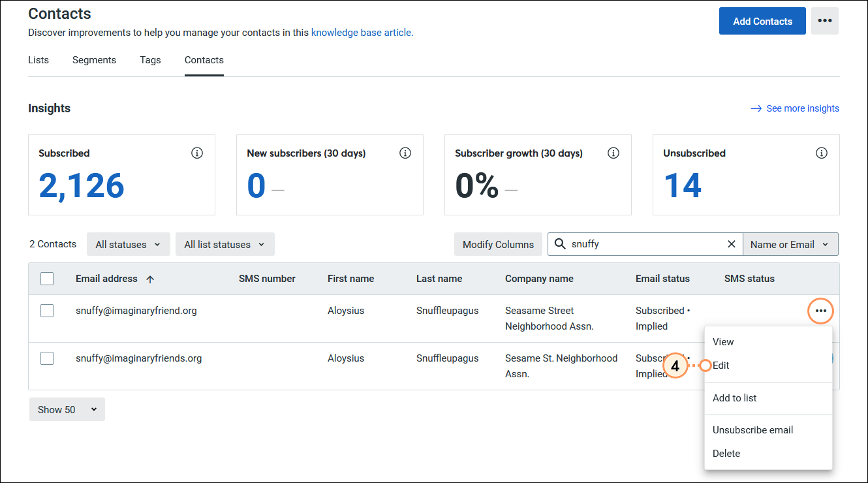Click info icon on New subscribers card
868x483 pixels.
tap(405, 153)
